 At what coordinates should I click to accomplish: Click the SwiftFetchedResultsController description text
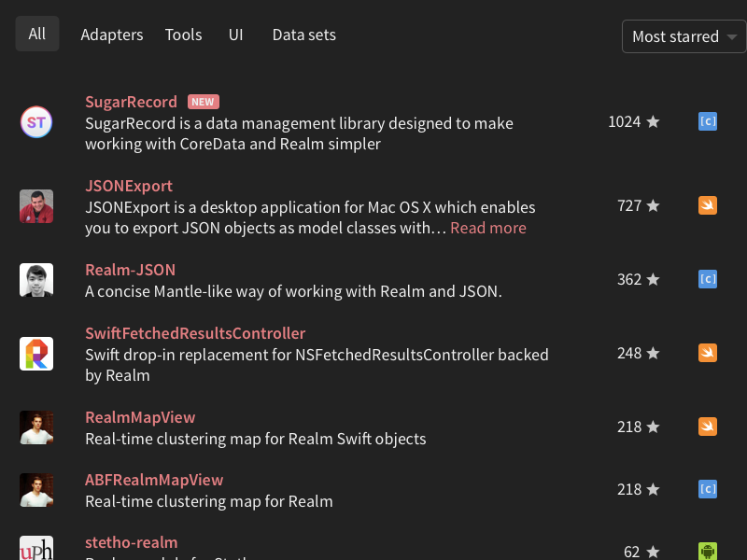click(x=317, y=365)
